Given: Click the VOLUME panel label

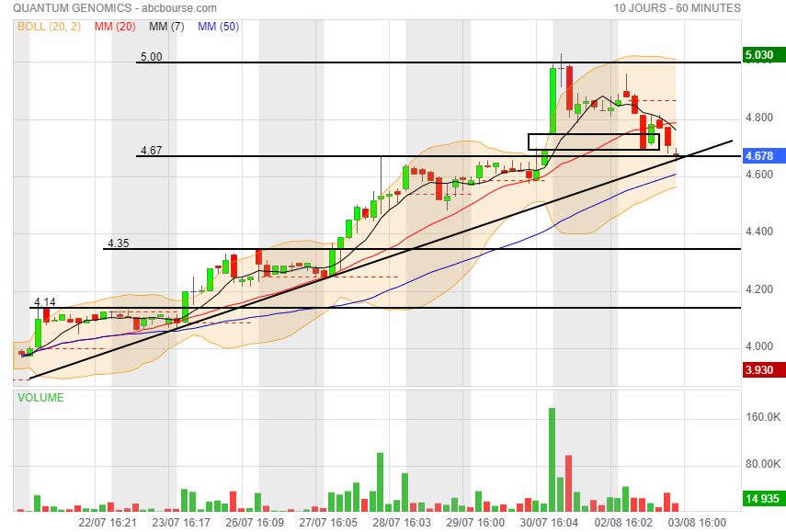Looking at the screenshot, I should (40, 398).
